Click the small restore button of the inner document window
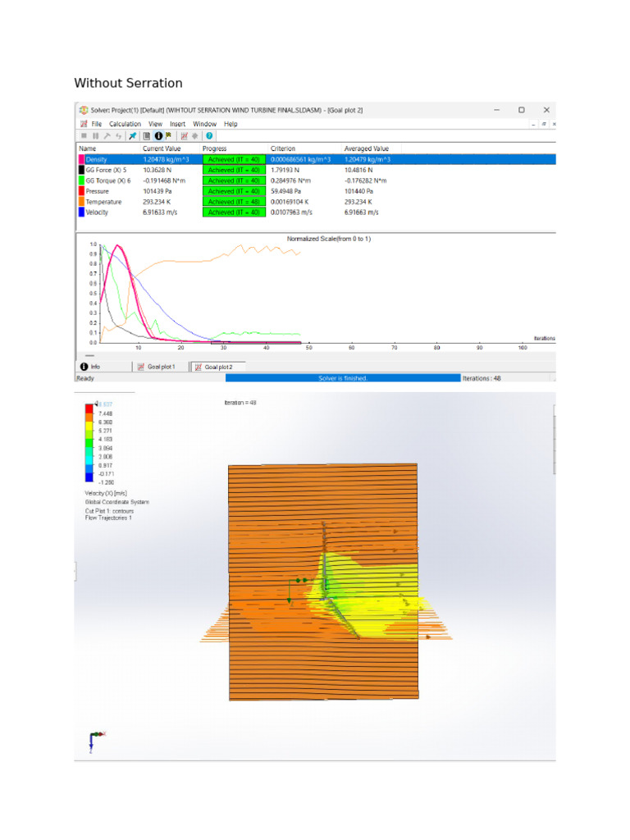This screenshot has height=840, width=630. (x=544, y=124)
